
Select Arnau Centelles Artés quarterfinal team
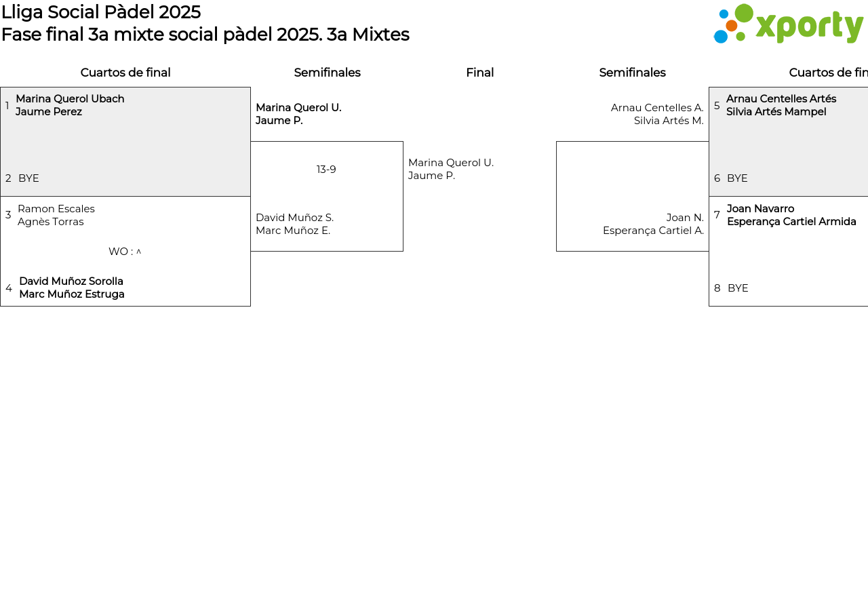tap(781, 105)
